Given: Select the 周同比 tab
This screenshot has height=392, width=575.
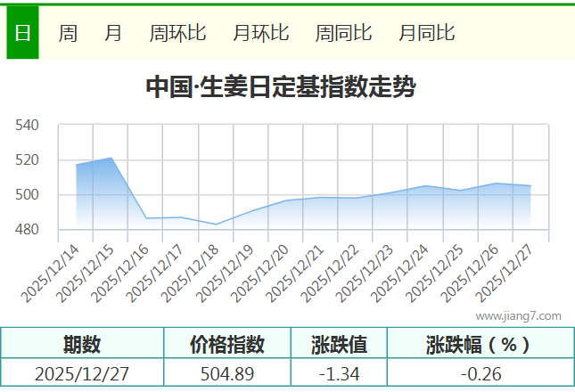Looking at the screenshot, I should (343, 33).
